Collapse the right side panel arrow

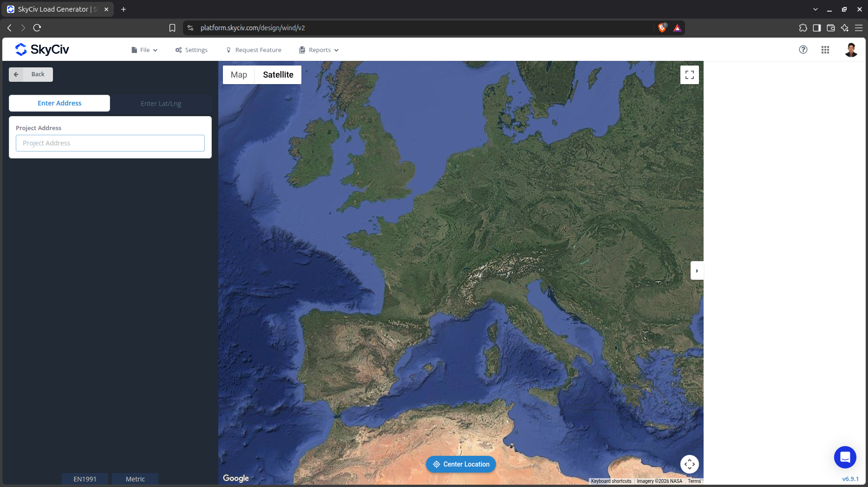[x=697, y=271]
